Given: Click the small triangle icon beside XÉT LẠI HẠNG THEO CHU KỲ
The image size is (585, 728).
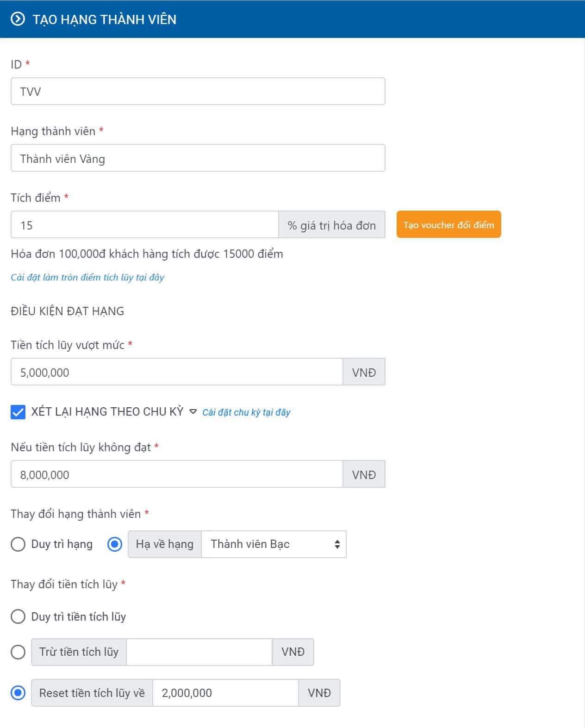Looking at the screenshot, I should point(193,411).
